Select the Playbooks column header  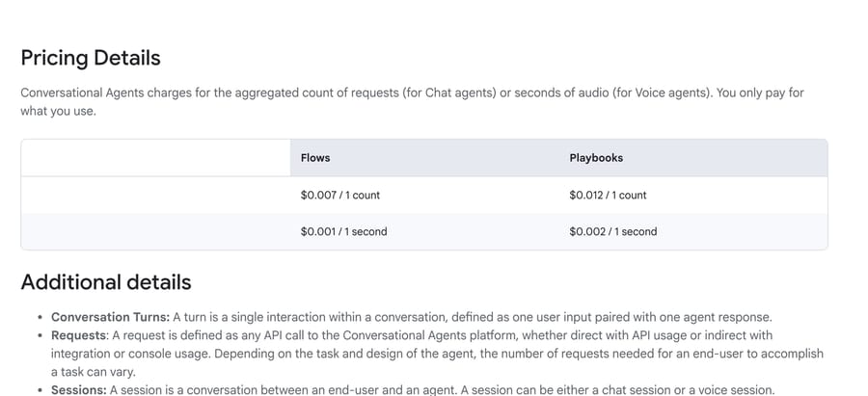[693, 158]
